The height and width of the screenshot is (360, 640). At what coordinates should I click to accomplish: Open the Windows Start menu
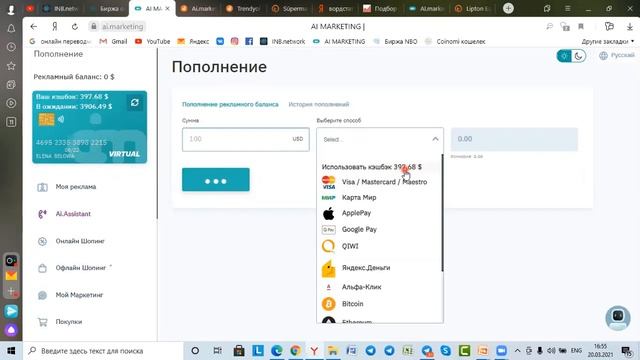(11, 351)
